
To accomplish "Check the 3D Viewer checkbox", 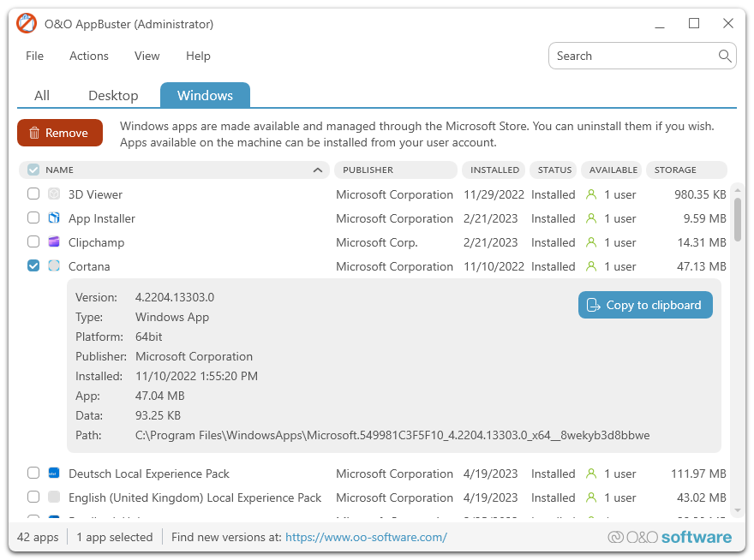I will point(33,194).
